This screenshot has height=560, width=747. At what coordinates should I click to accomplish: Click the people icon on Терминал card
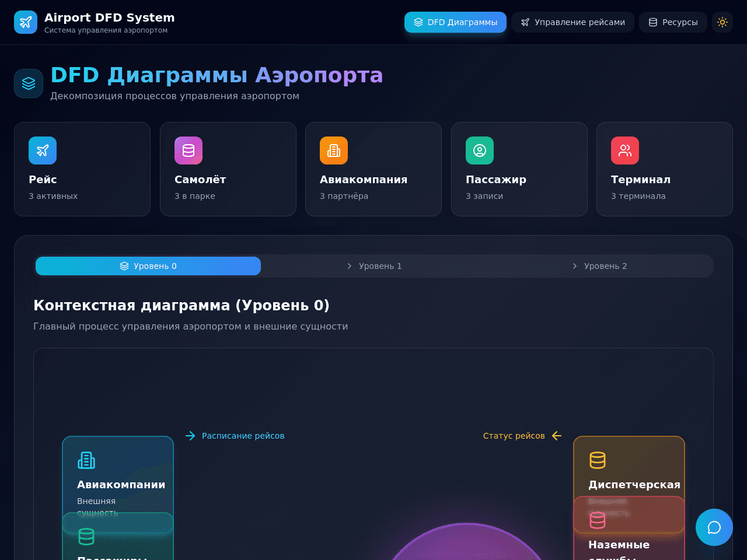pyautogui.click(x=625, y=150)
